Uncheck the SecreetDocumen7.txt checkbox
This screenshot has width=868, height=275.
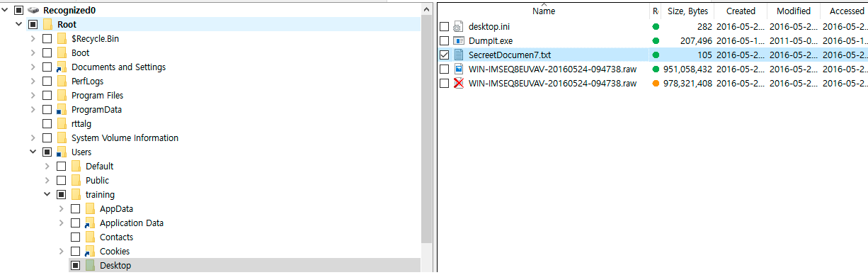444,55
